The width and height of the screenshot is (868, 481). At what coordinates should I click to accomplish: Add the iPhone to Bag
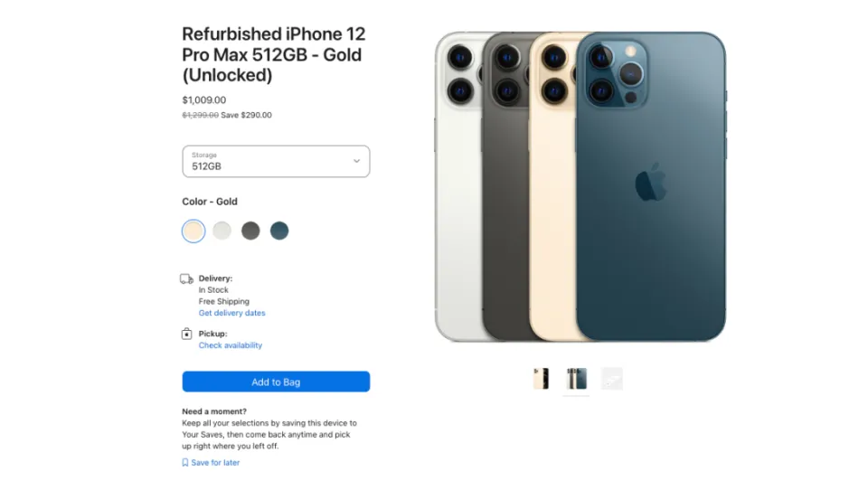pos(276,382)
